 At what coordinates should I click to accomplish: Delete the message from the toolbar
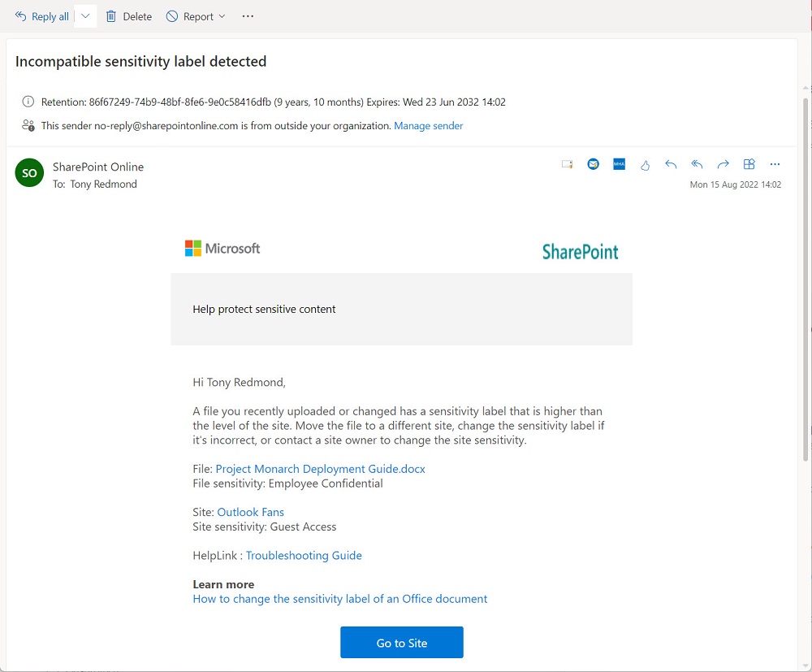[129, 16]
